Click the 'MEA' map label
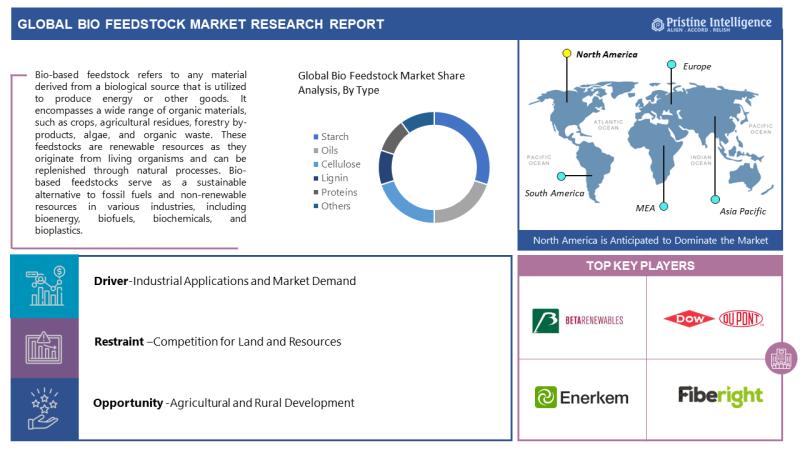800x450 pixels. (645, 208)
